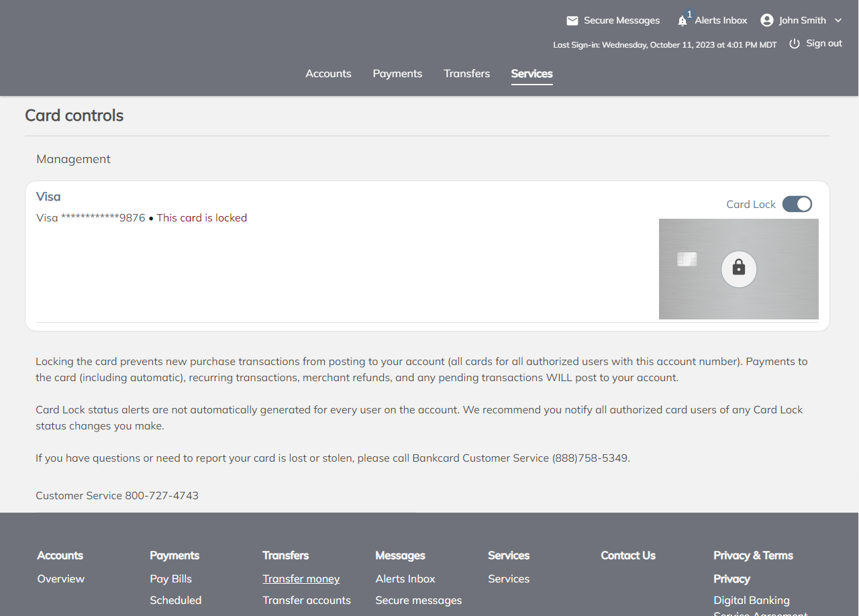This screenshot has width=859, height=616.
Task: Click the Contact Us footer heading
Action: click(628, 555)
